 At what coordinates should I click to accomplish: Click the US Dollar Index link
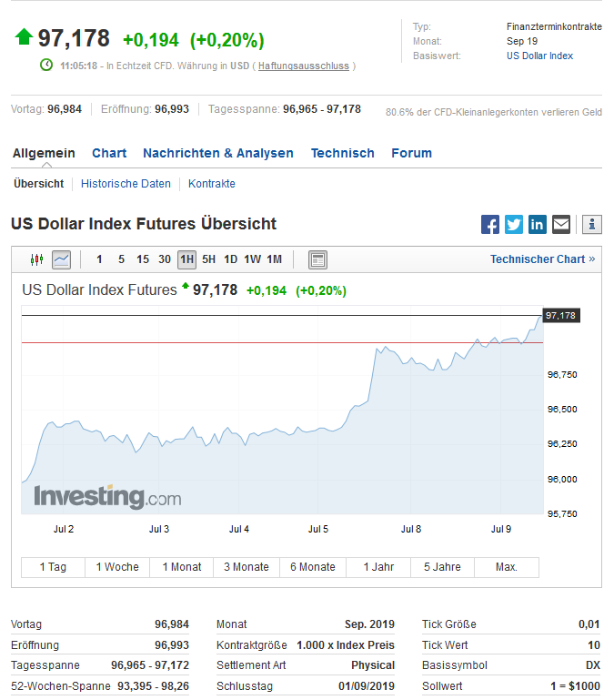(539, 56)
